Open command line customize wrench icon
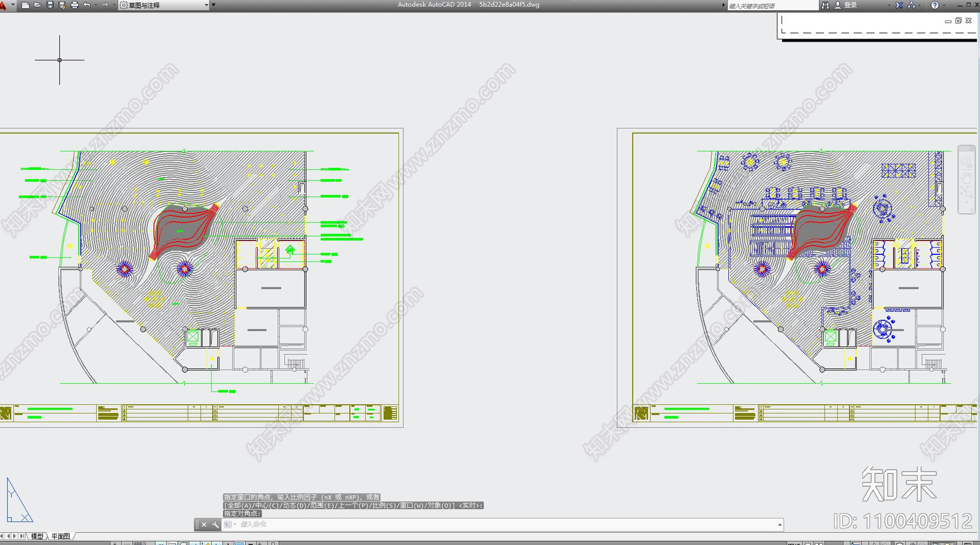This screenshot has height=545, width=980. coord(215,525)
